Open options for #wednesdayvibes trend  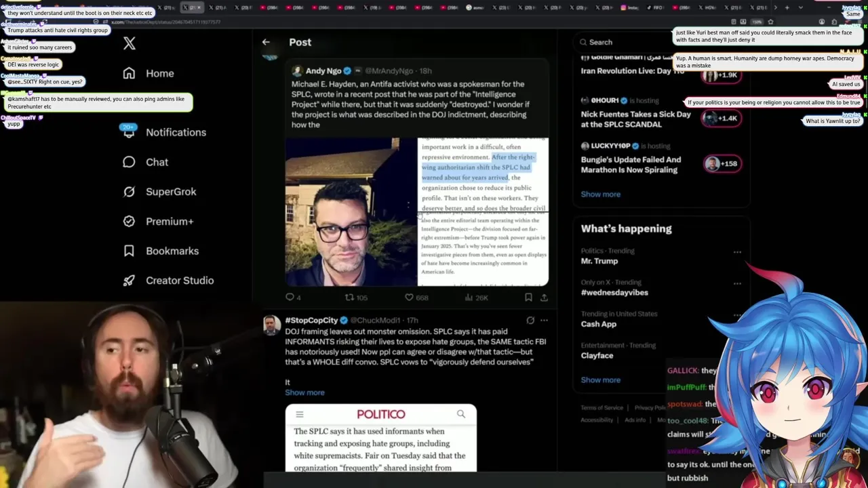[x=737, y=283]
